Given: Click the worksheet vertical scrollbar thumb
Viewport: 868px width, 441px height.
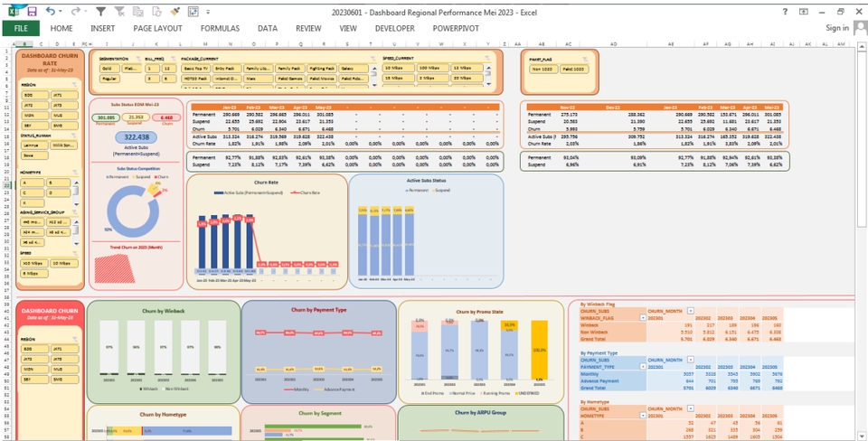Looking at the screenshot, I should (862, 137).
